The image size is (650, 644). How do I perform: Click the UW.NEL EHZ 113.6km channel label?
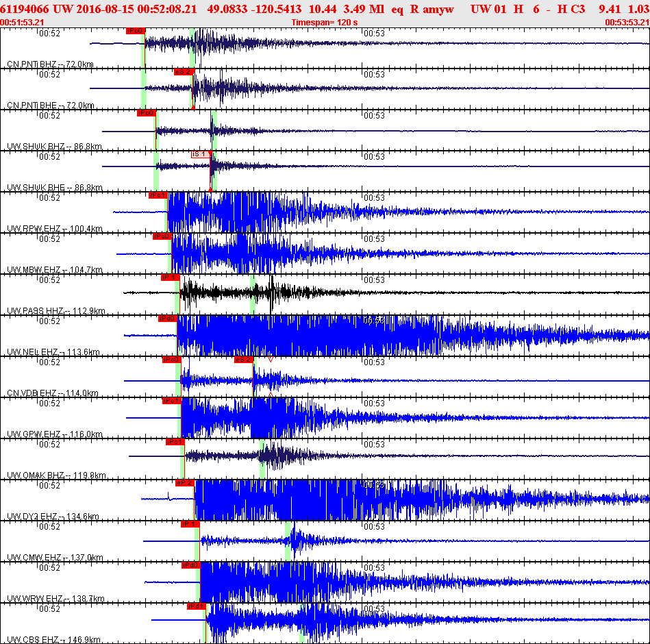click(x=53, y=351)
